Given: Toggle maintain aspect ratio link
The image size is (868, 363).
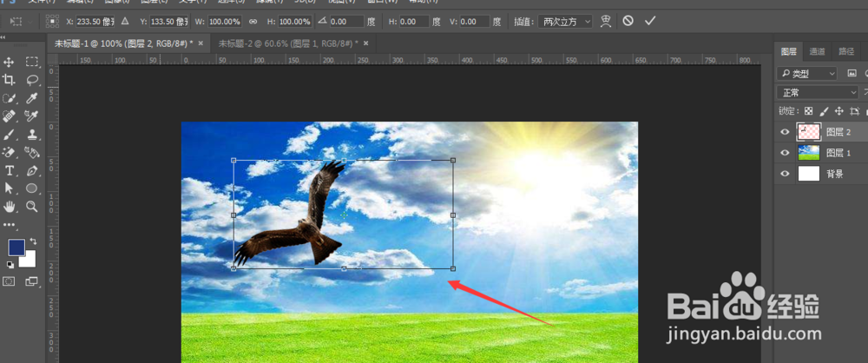Looking at the screenshot, I should 253,22.
